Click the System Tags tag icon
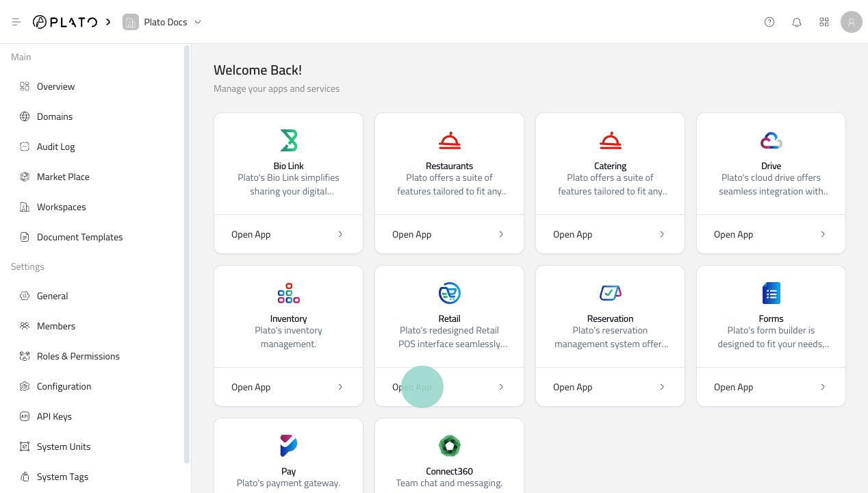Screen dimensions: 868x493 pos(25,477)
